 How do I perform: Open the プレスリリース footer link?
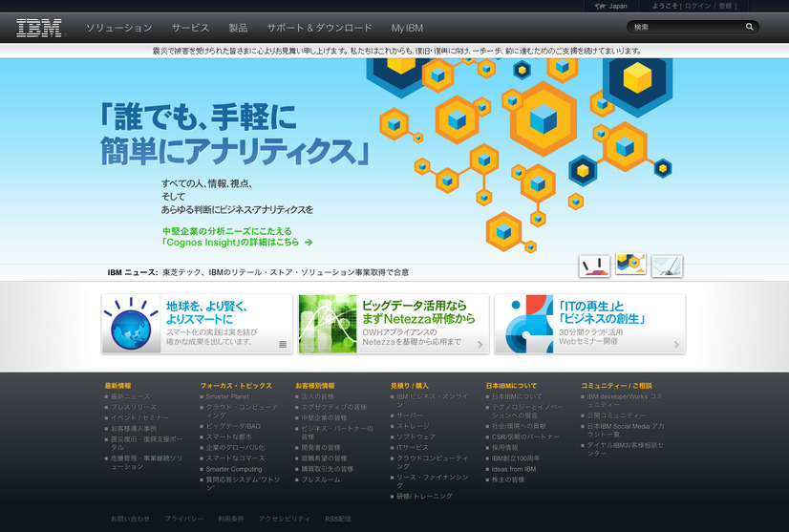(x=133, y=407)
